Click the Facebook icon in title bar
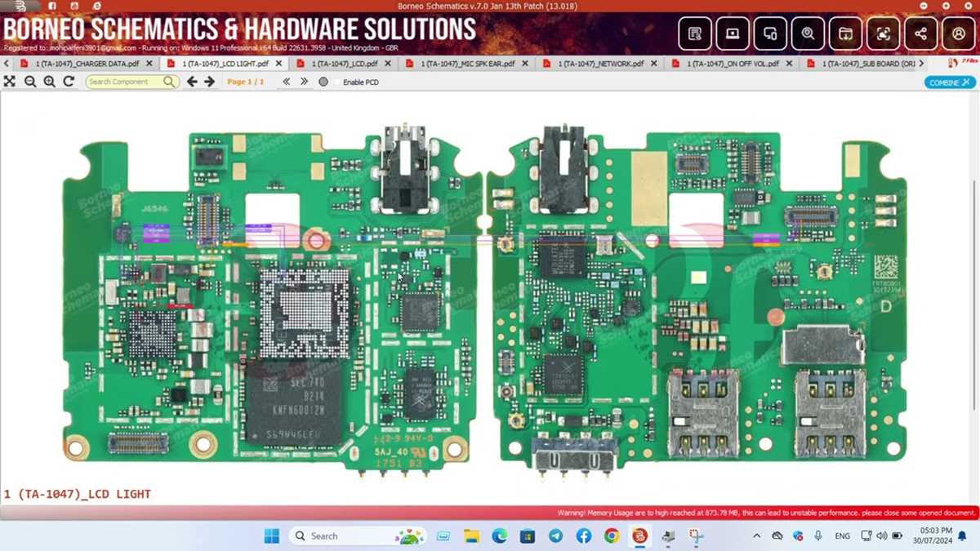980x551 pixels. [x=52, y=6]
